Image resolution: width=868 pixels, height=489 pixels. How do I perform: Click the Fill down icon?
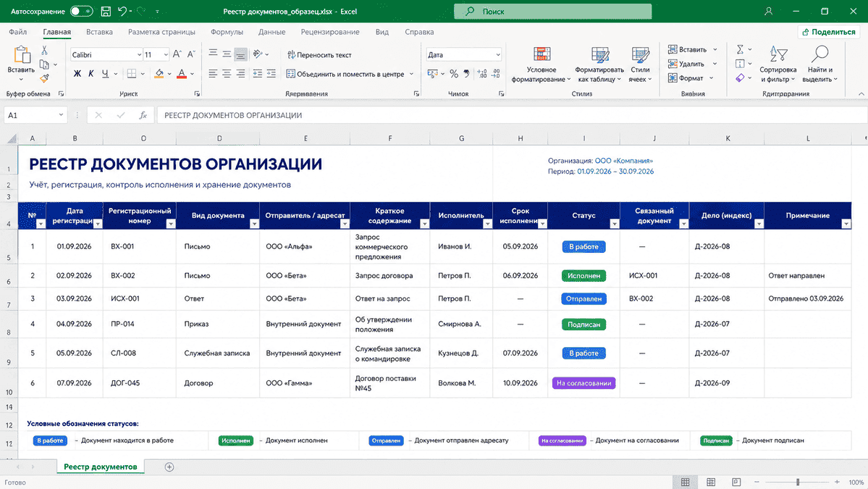pos(740,64)
